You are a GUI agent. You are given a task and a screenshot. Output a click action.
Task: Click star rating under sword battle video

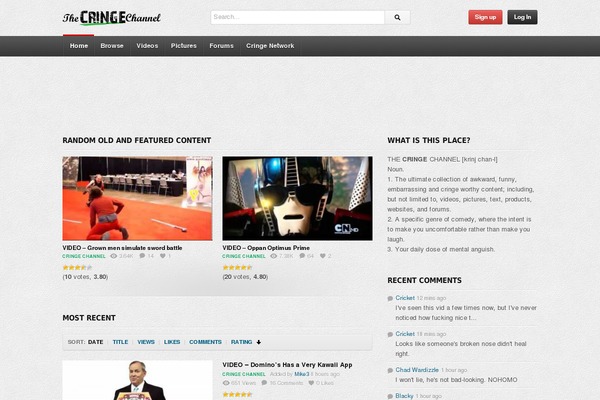77,267
